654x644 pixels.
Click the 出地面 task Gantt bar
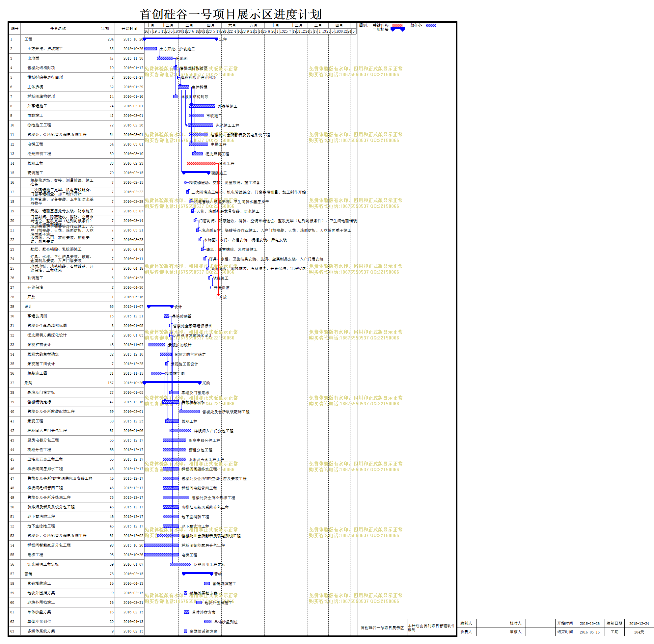[165, 58]
